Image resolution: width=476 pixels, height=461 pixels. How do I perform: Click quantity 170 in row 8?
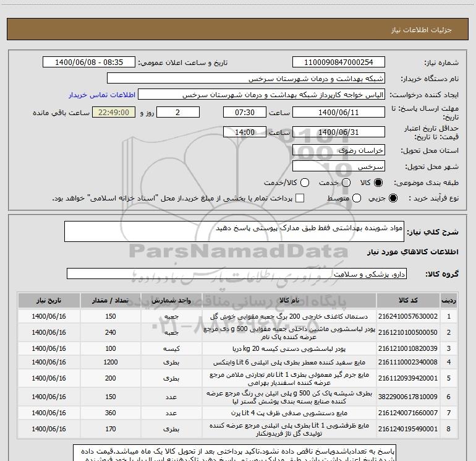click(111, 429)
